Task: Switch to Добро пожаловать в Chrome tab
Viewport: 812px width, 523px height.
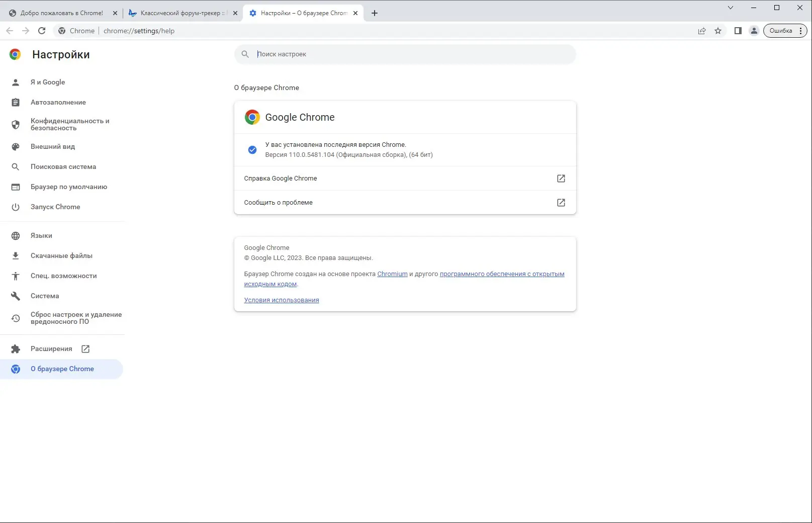Action: tap(61, 13)
